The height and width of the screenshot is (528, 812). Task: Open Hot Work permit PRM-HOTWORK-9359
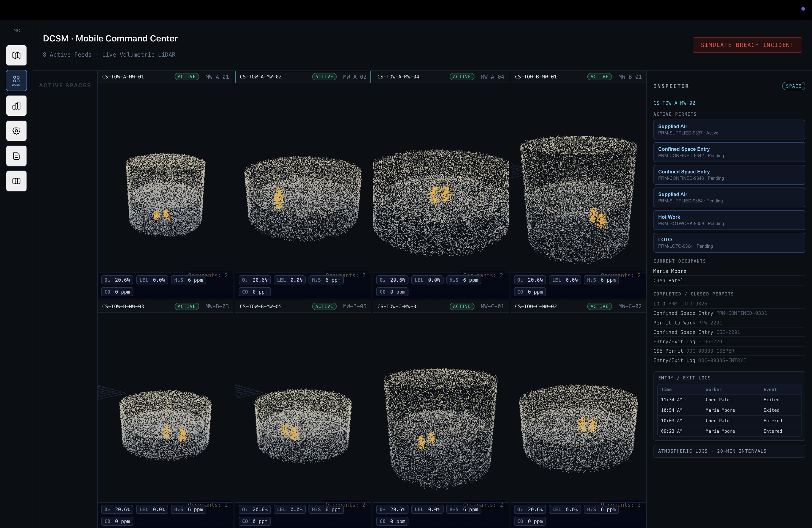pos(729,220)
